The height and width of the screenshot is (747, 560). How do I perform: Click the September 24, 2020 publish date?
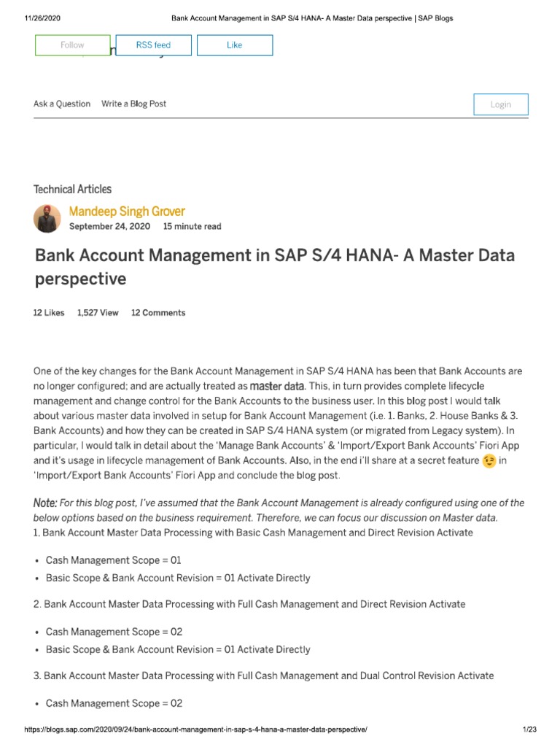[x=109, y=226]
